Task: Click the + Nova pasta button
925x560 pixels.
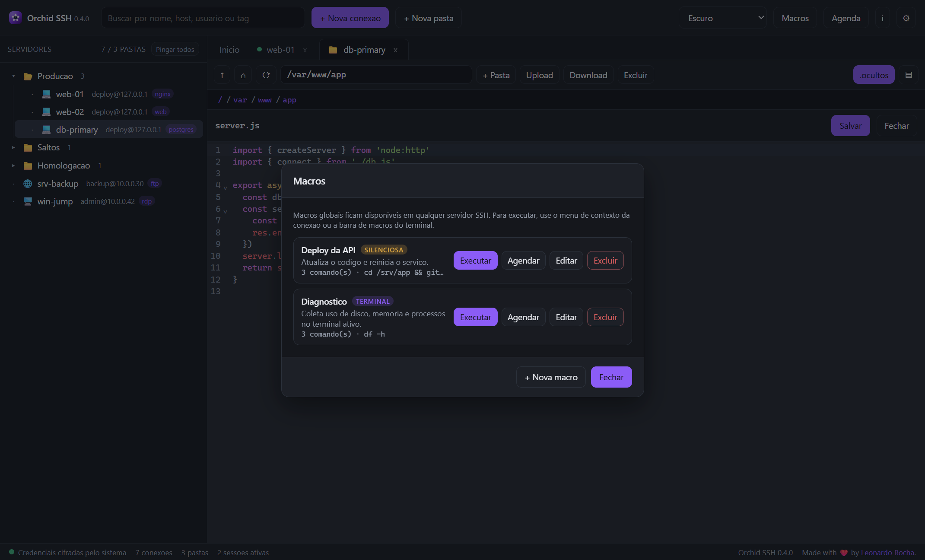Action: coord(429,18)
